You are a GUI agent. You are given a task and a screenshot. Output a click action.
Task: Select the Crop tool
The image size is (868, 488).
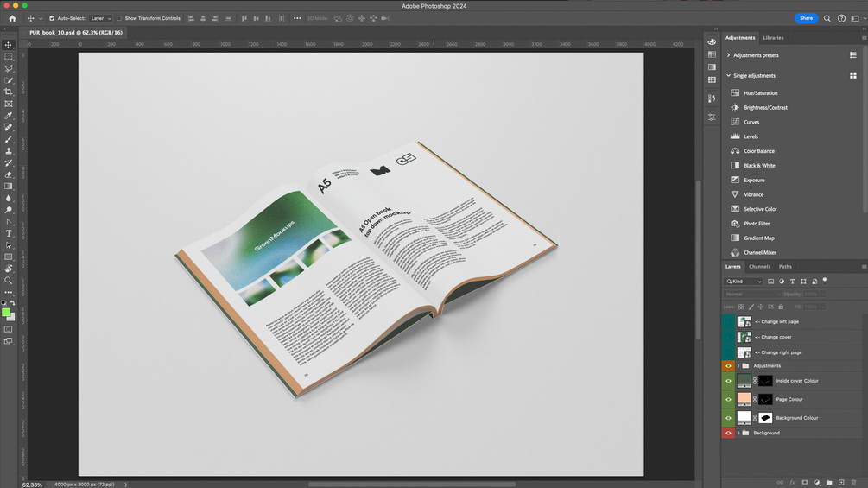(x=9, y=92)
